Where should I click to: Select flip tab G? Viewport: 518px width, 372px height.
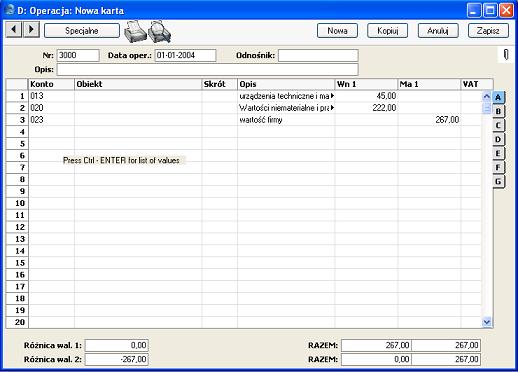tap(498, 182)
